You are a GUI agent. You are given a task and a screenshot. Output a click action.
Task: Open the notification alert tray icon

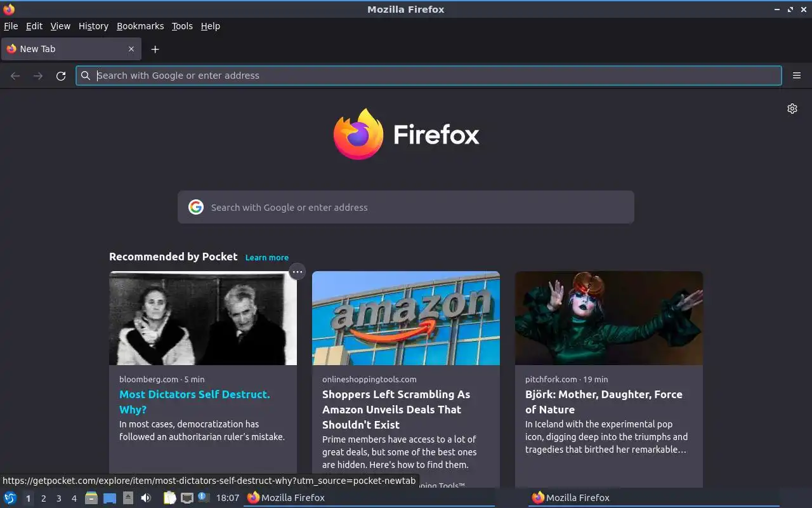[x=203, y=497]
